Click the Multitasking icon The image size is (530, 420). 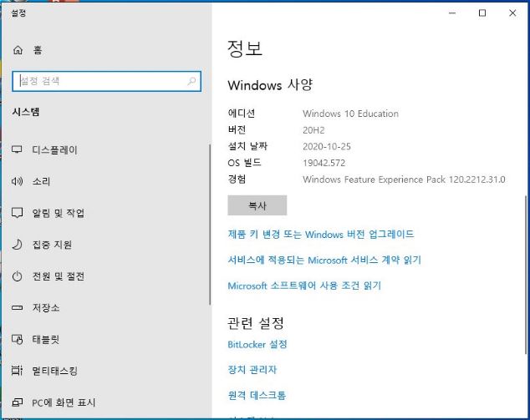coord(17,371)
